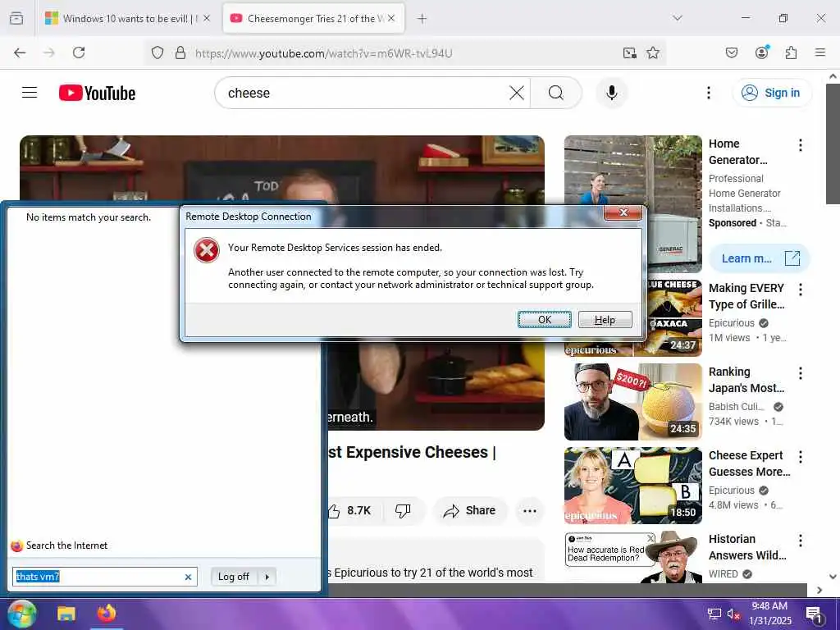Click Learn more on the sponsored ad
840x630 pixels.
[x=759, y=258]
